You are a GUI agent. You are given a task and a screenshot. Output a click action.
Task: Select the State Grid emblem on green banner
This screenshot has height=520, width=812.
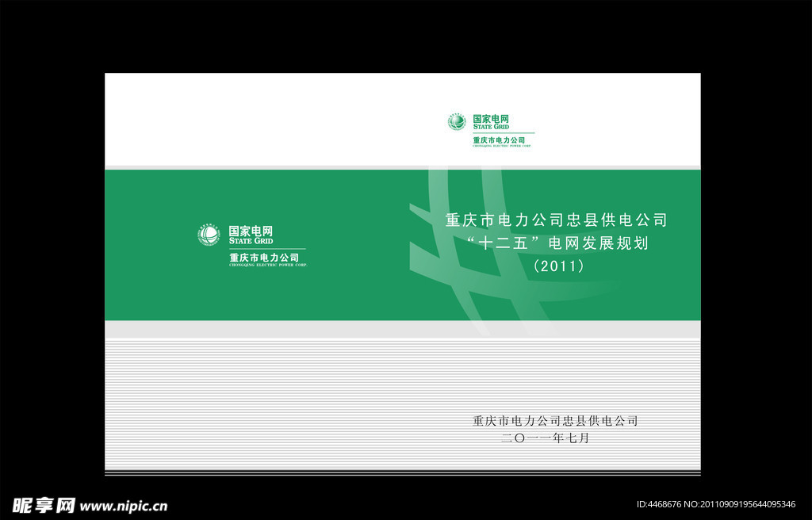pos(209,235)
